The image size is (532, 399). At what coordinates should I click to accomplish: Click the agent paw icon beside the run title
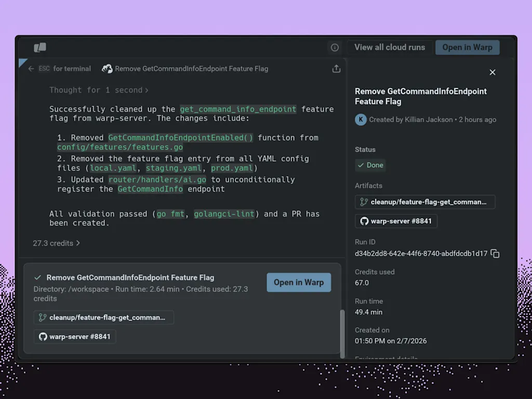[108, 68]
